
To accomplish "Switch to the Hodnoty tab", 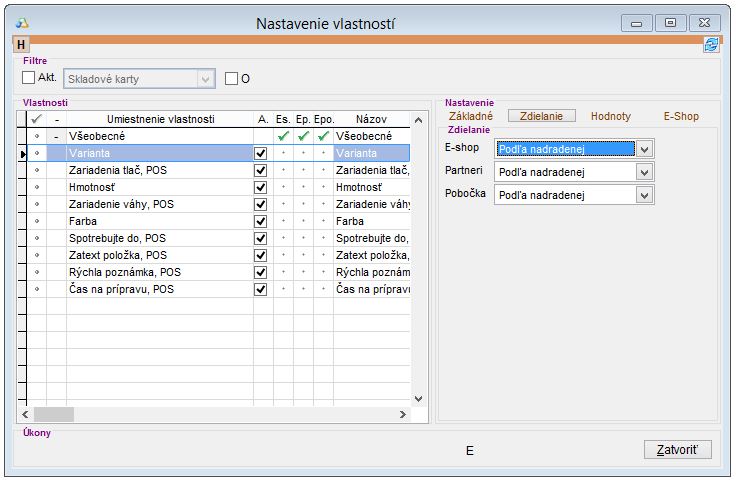I will click(610, 116).
